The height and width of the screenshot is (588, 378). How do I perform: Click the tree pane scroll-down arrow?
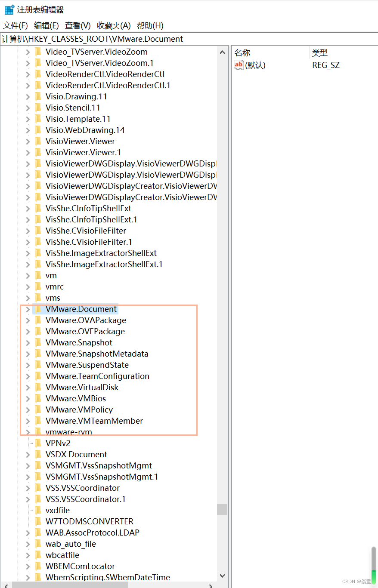pyautogui.click(x=222, y=576)
